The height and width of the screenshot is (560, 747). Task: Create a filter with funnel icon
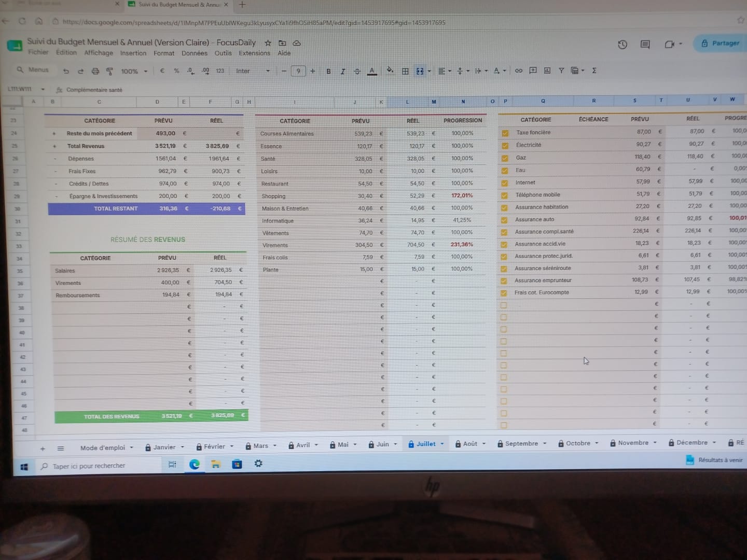[x=561, y=71]
